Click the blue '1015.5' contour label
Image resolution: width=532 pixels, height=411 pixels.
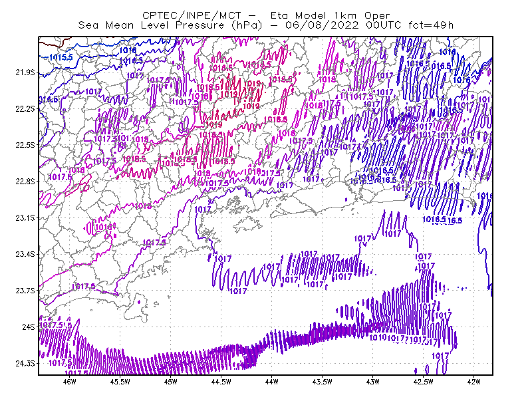click(x=61, y=57)
